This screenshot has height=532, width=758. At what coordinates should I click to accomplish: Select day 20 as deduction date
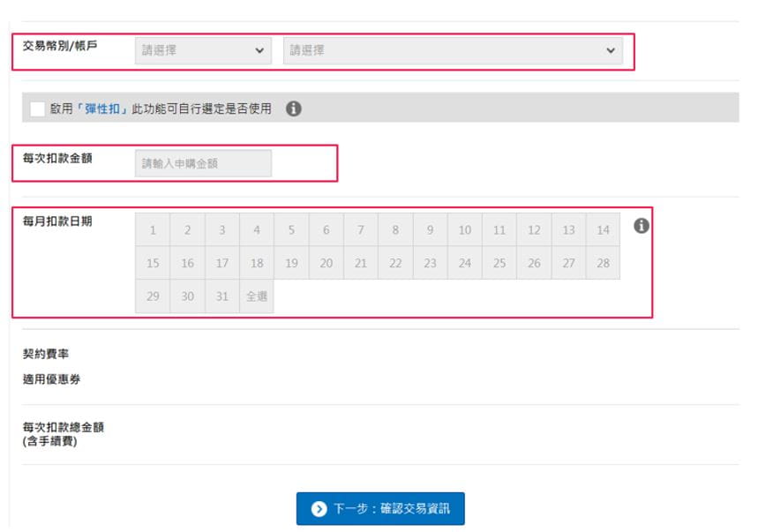pos(326,263)
